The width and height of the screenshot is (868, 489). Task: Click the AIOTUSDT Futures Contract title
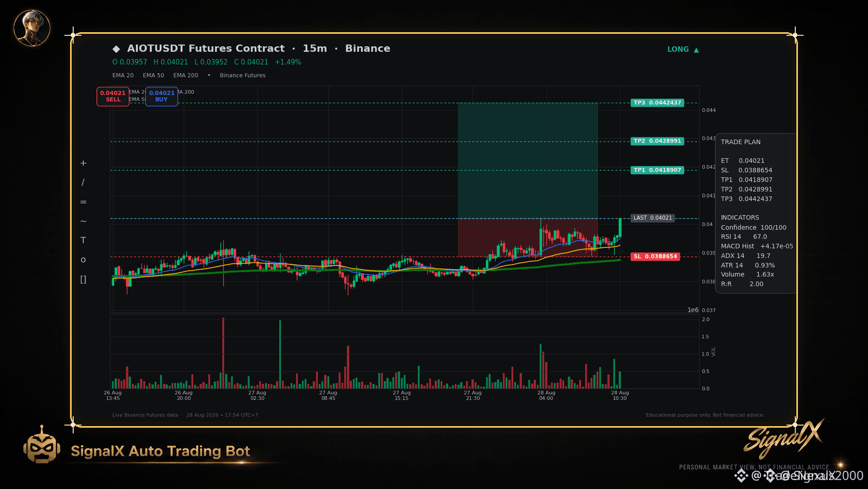[206, 48]
